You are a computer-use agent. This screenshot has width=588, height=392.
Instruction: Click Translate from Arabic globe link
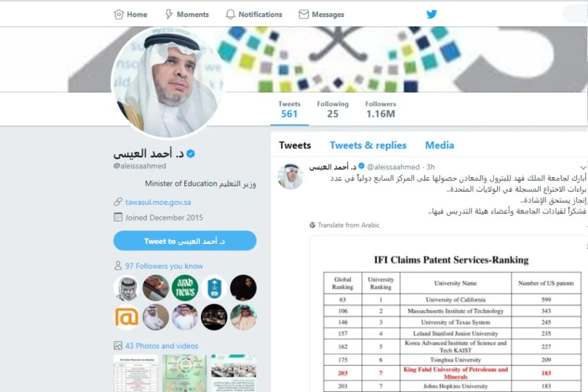[x=344, y=225]
